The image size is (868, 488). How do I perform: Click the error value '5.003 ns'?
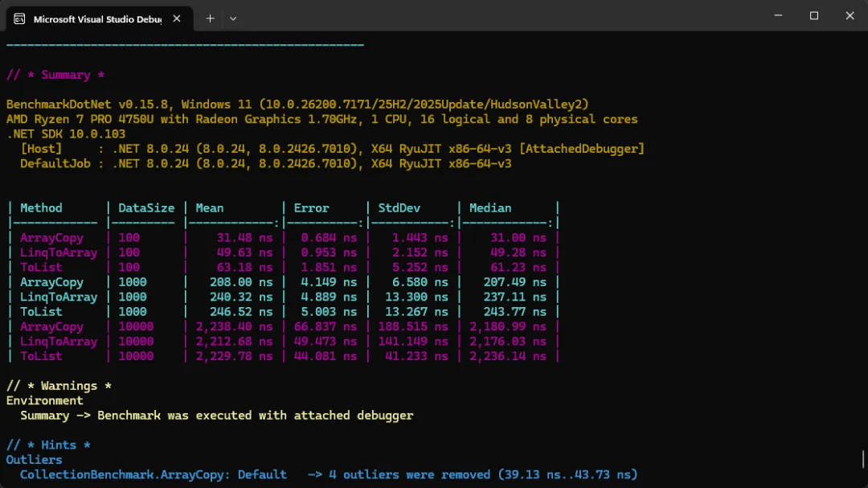coord(329,312)
